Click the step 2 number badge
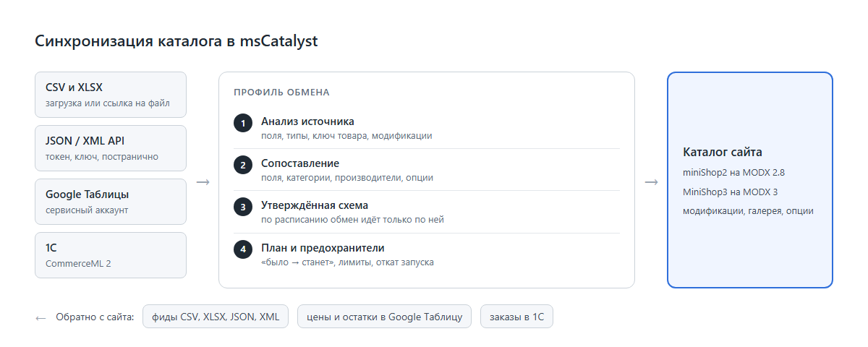868x347 pixels. (x=242, y=165)
